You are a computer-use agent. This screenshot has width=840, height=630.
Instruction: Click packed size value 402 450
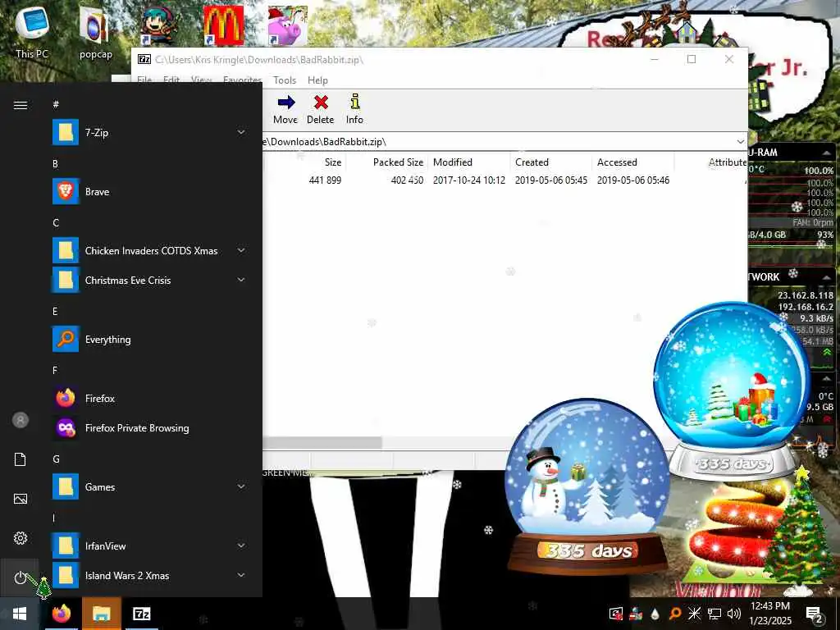tap(407, 180)
